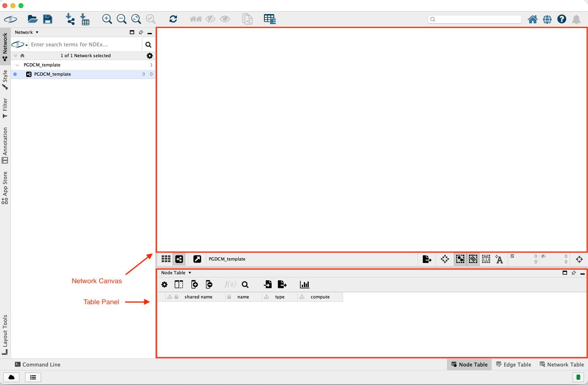Click the notifications bell icon
Screen dimensions: 588x385
click(576, 19)
